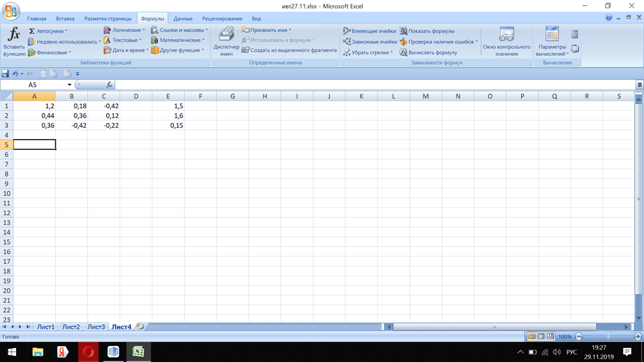Open Windows Start menu

point(12,352)
